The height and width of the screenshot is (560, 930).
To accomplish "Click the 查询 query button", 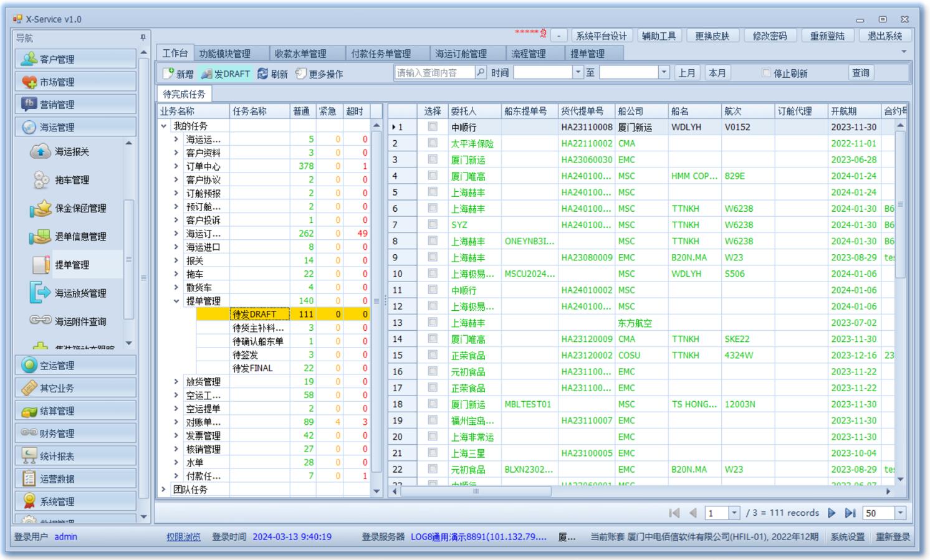I will point(860,73).
